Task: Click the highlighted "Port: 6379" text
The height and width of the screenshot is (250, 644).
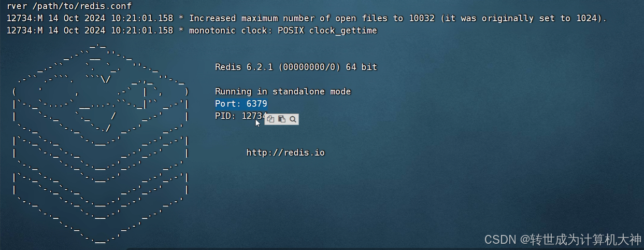Action: coord(241,104)
